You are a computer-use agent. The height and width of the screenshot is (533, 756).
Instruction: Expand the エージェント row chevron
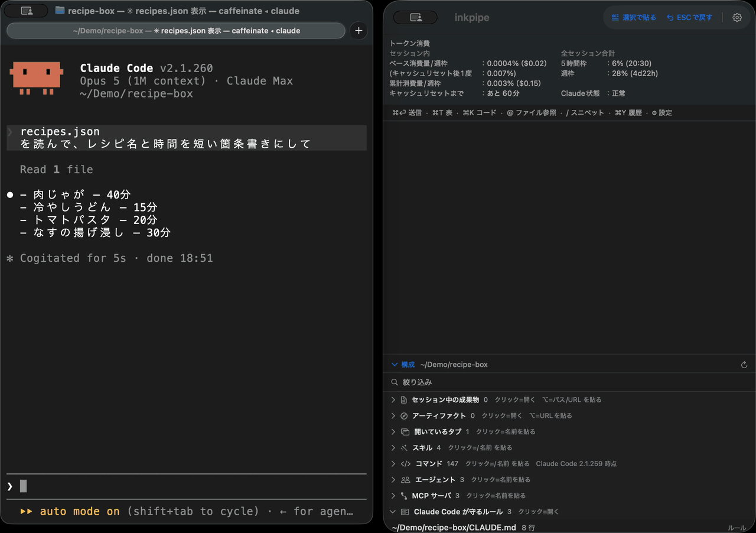click(393, 480)
